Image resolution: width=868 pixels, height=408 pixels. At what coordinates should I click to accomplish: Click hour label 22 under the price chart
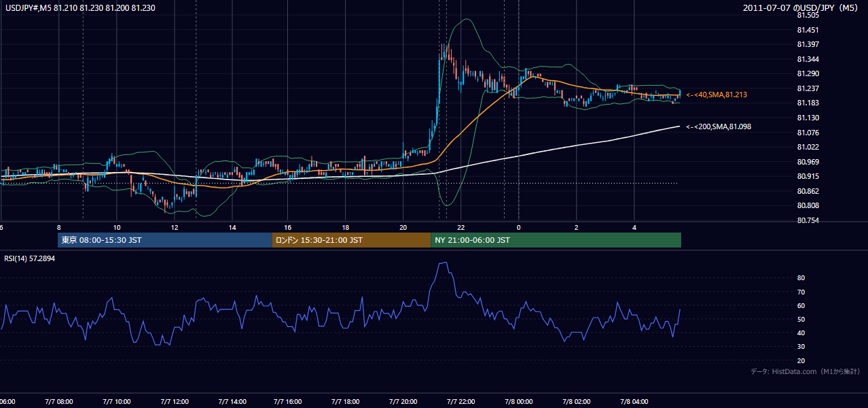[460, 227]
